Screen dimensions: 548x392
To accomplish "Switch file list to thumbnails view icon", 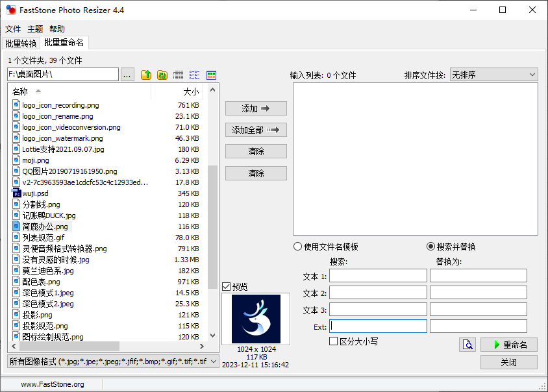I will click(x=212, y=75).
